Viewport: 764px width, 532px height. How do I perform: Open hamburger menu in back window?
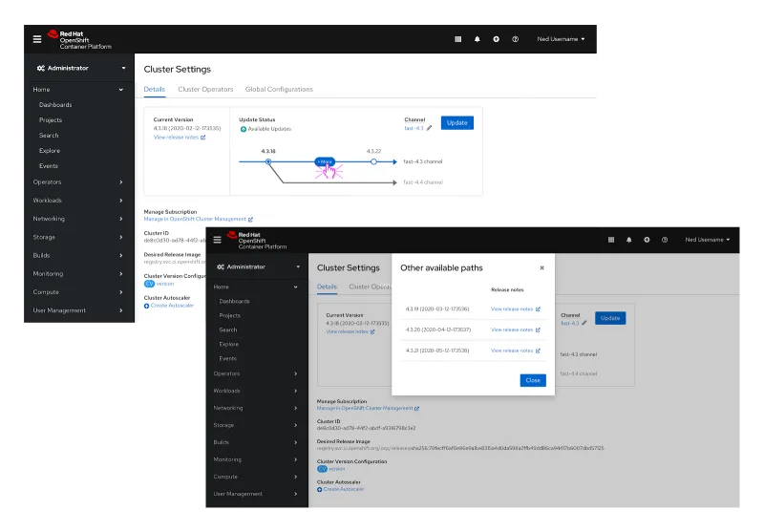coord(37,39)
